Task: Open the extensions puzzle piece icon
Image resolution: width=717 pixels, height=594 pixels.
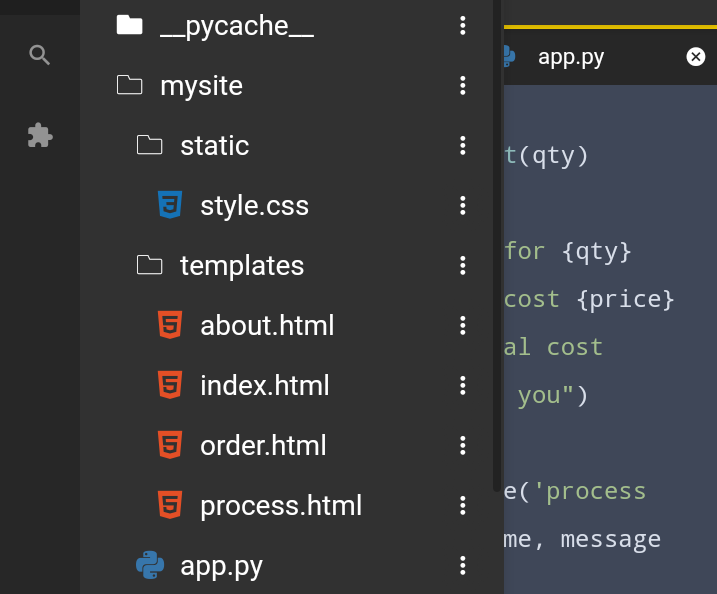Action: [x=40, y=135]
